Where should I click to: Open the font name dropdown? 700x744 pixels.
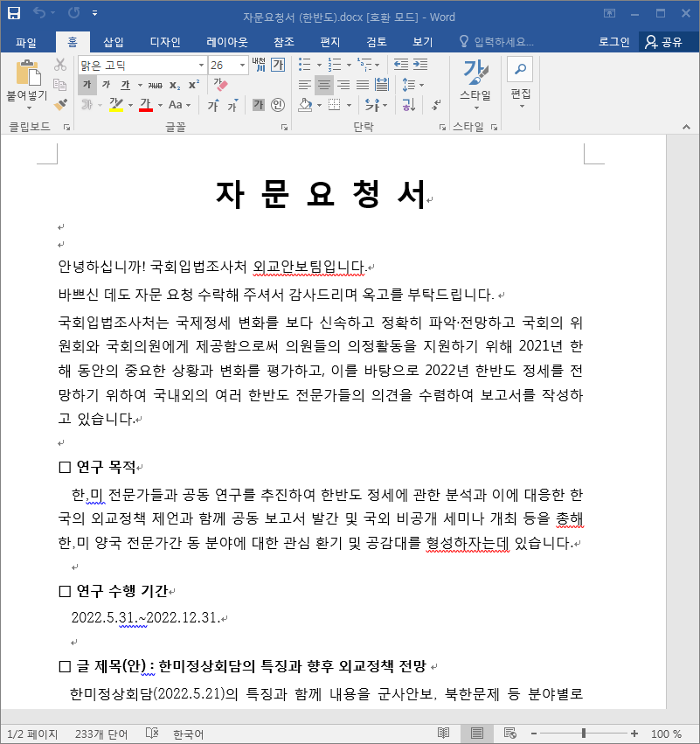coord(201,65)
